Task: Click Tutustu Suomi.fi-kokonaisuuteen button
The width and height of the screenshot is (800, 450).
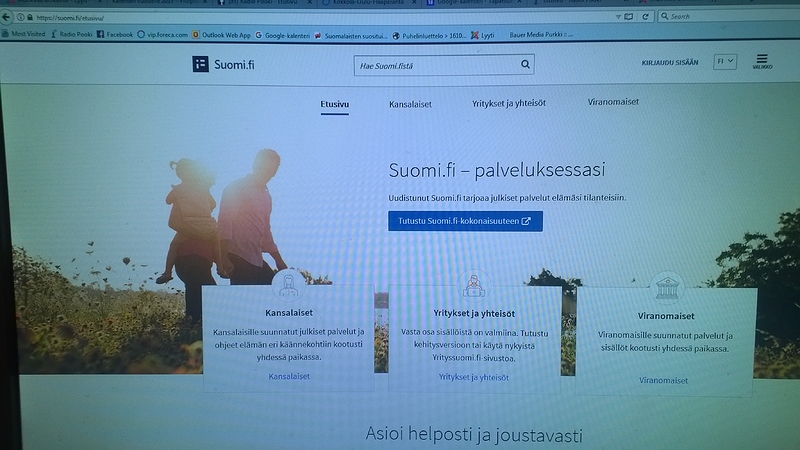Action: click(465, 221)
